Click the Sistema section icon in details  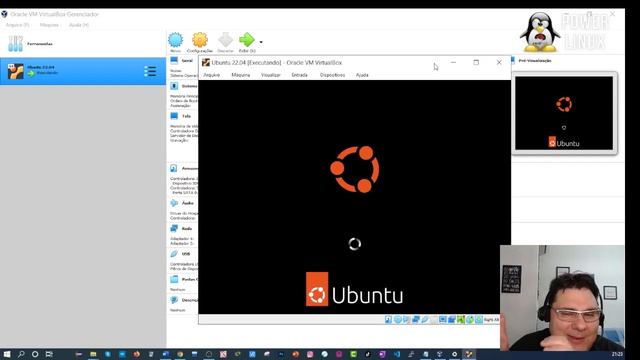pyautogui.click(x=174, y=86)
